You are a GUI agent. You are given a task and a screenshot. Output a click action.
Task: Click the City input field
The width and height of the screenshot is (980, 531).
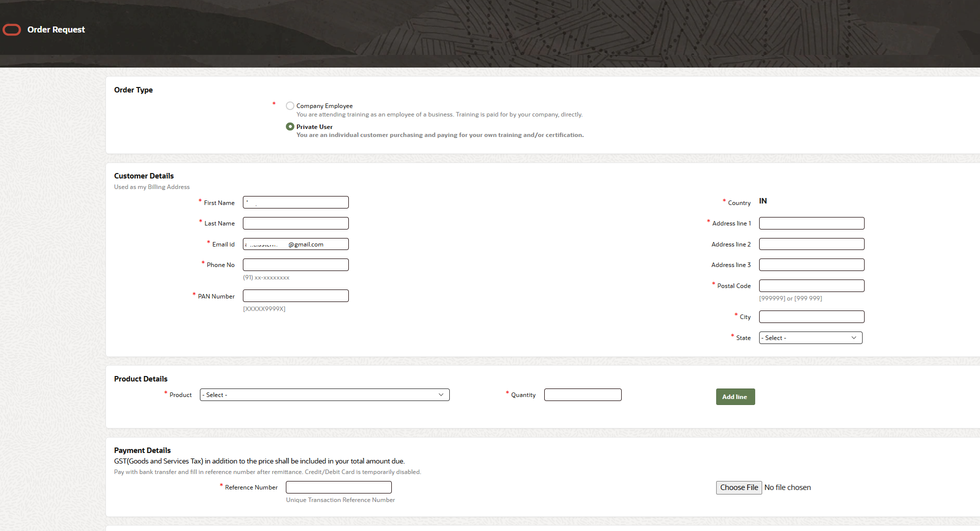811,316
